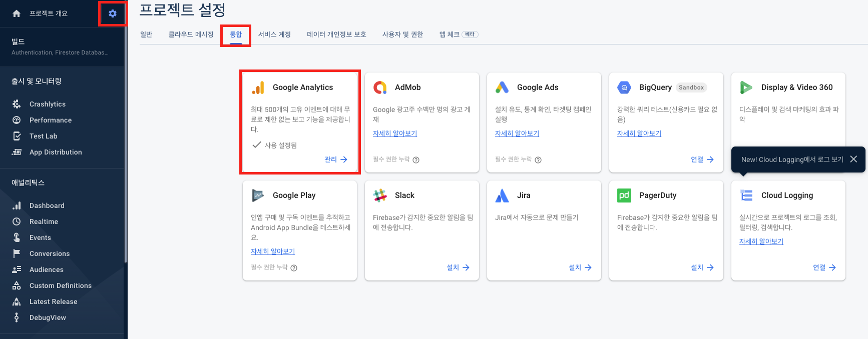Open Cloud Logging 자세히 알아보기 link
Viewport: 868px width, 339px height.
click(761, 241)
